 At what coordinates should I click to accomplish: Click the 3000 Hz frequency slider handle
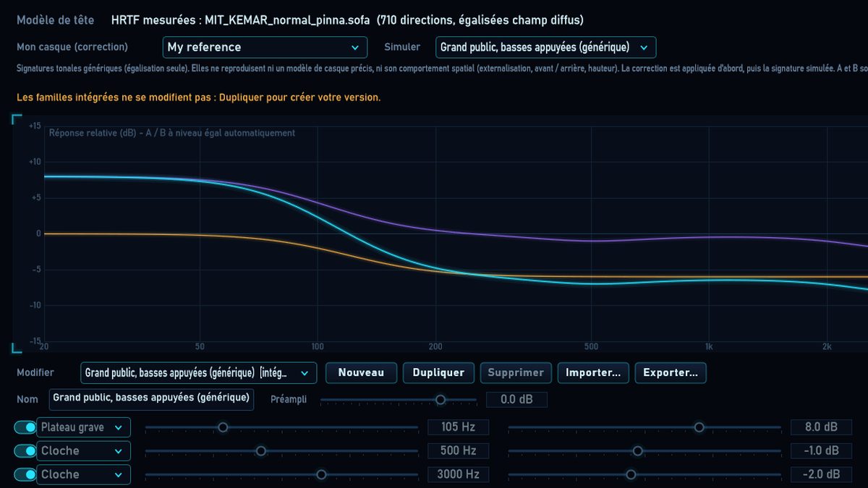click(x=321, y=475)
